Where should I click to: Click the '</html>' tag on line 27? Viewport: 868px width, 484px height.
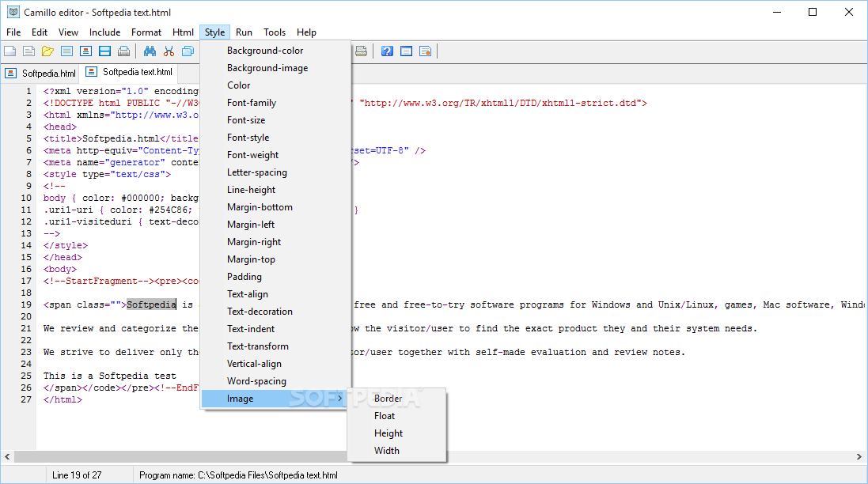[x=63, y=399]
